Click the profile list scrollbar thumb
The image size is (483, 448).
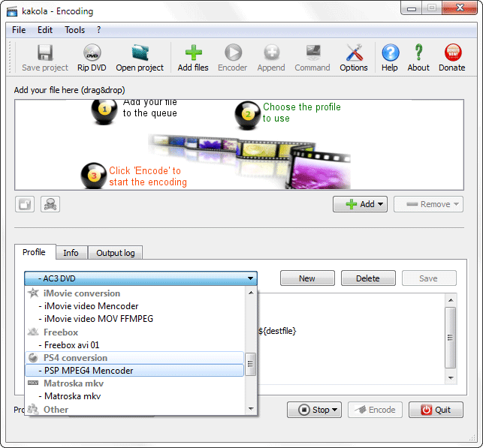tap(251, 364)
